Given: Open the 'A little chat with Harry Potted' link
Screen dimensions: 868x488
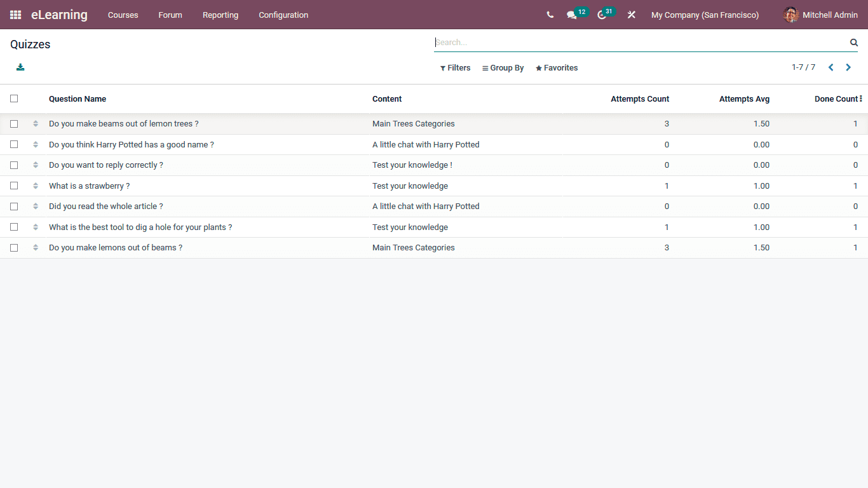Looking at the screenshot, I should pyautogui.click(x=426, y=144).
